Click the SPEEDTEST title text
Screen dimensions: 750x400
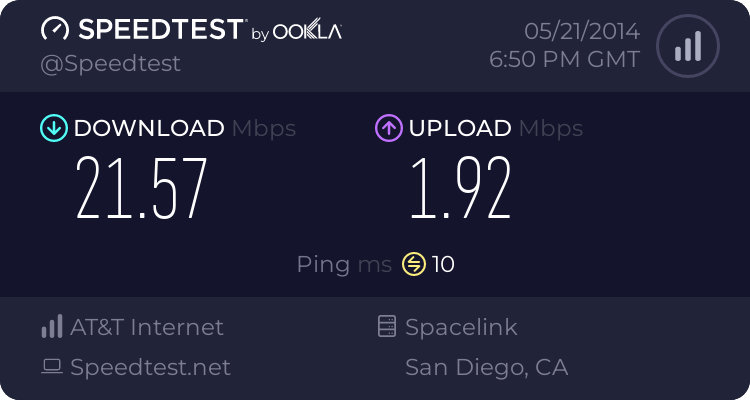coord(160,30)
